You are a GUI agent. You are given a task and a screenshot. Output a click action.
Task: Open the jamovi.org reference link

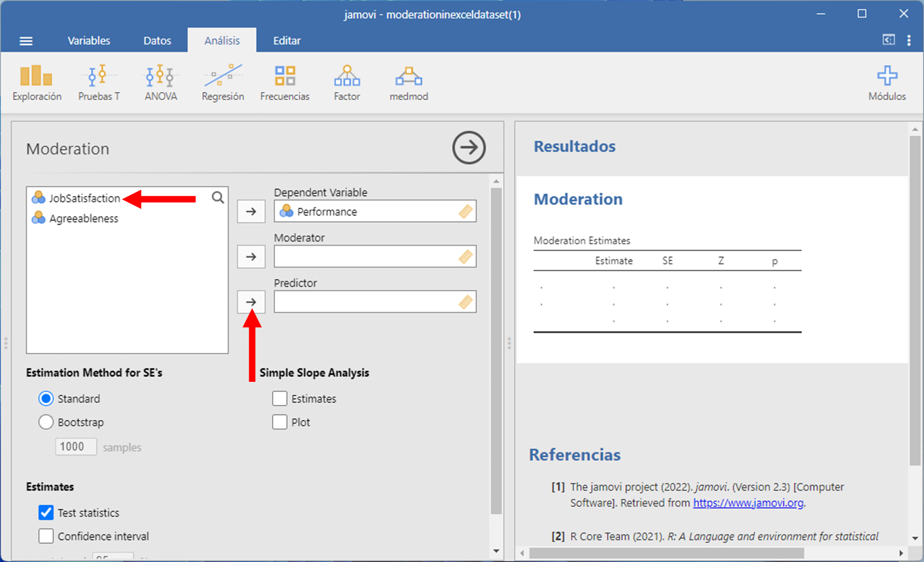pyautogui.click(x=748, y=503)
